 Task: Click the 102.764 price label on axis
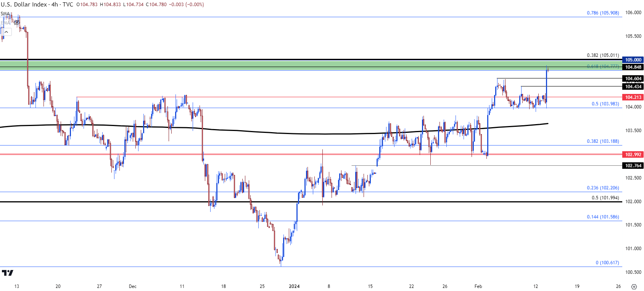[633, 166]
